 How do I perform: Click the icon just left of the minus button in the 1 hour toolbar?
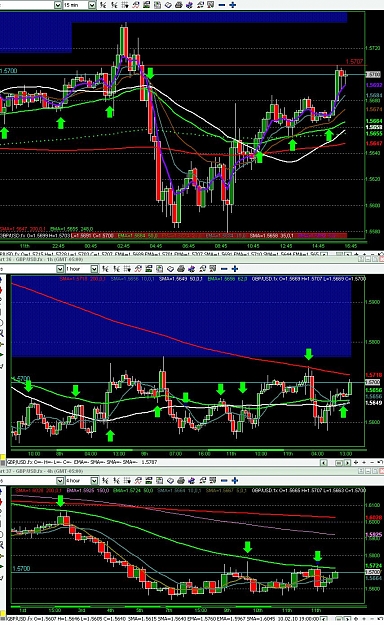(x=213, y=269)
